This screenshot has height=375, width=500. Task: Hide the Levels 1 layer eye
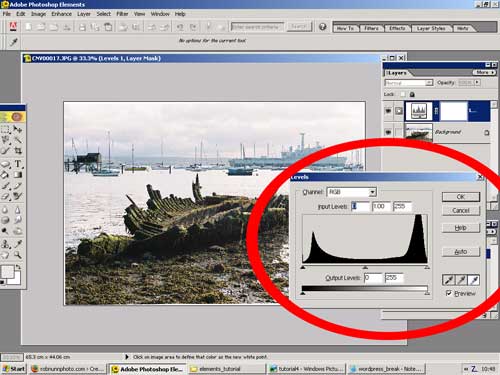(388, 111)
